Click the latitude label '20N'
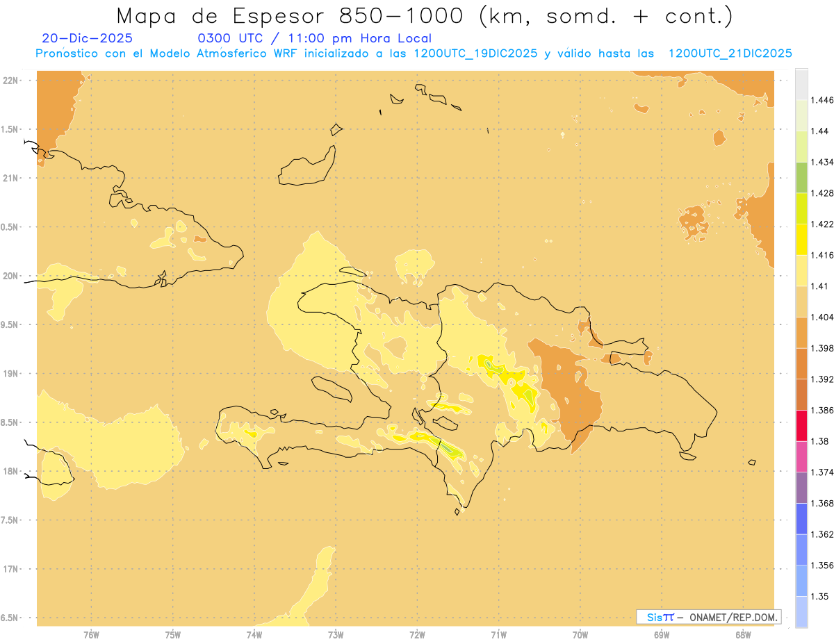 [10, 276]
